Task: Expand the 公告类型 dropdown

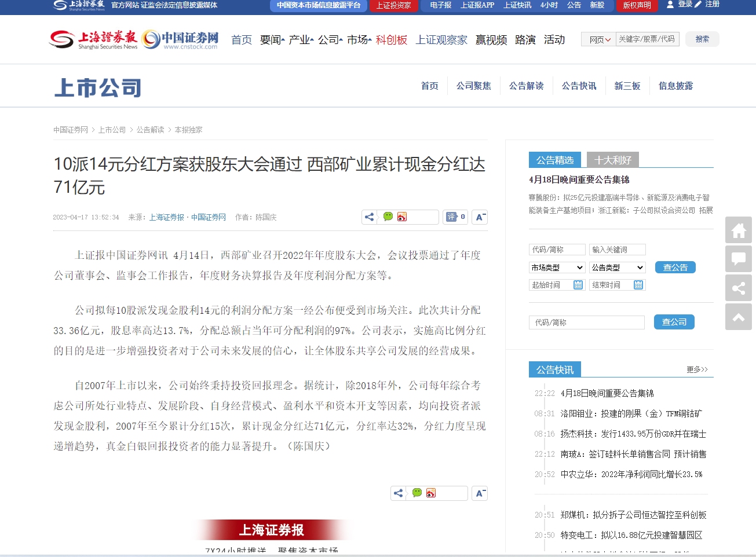Action: coord(617,267)
